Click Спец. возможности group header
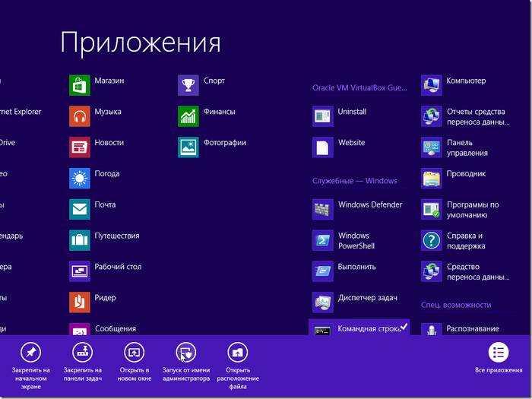 (x=456, y=305)
